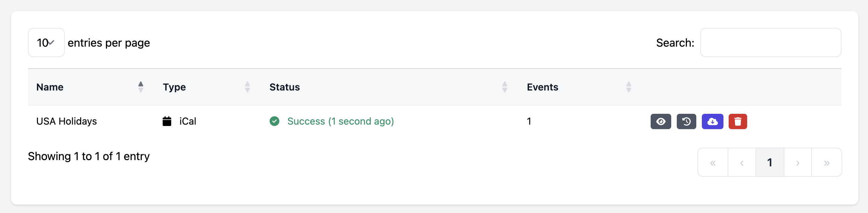Go to first page with double-left arrows
The height and width of the screenshot is (213, 868).
pyautogui.click(x=713, y=163)
